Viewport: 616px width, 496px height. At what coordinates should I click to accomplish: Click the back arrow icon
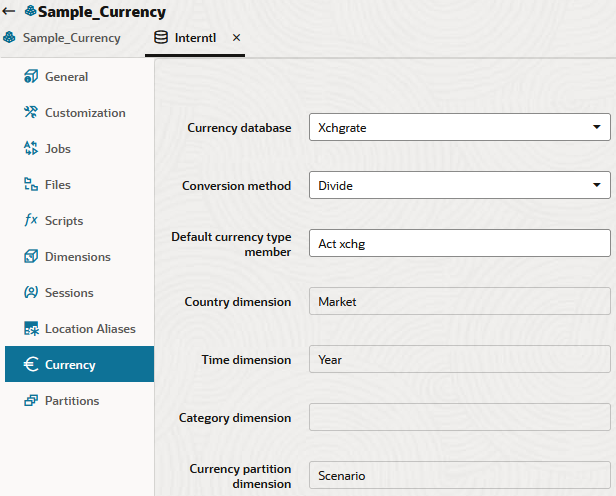click(8, 11)
